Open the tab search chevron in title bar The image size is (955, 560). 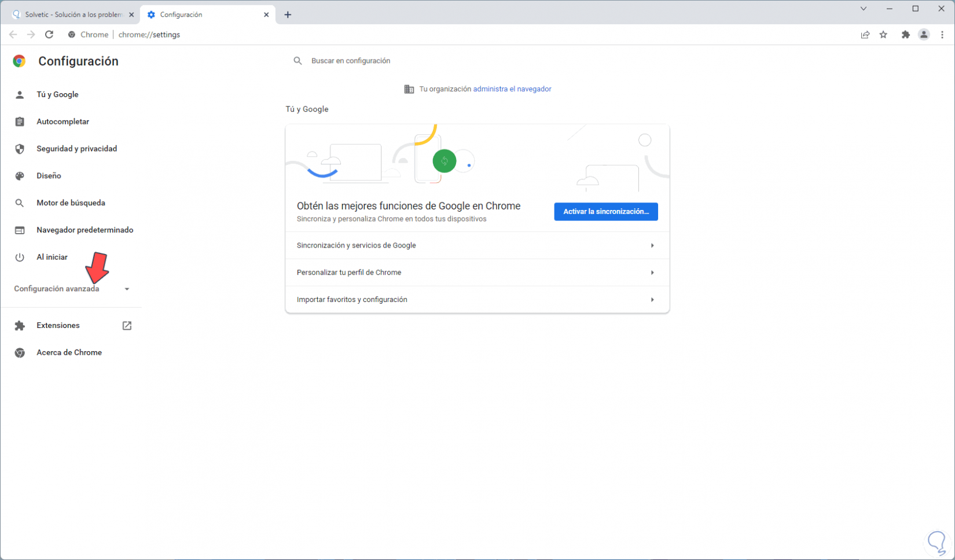(864, 9)
